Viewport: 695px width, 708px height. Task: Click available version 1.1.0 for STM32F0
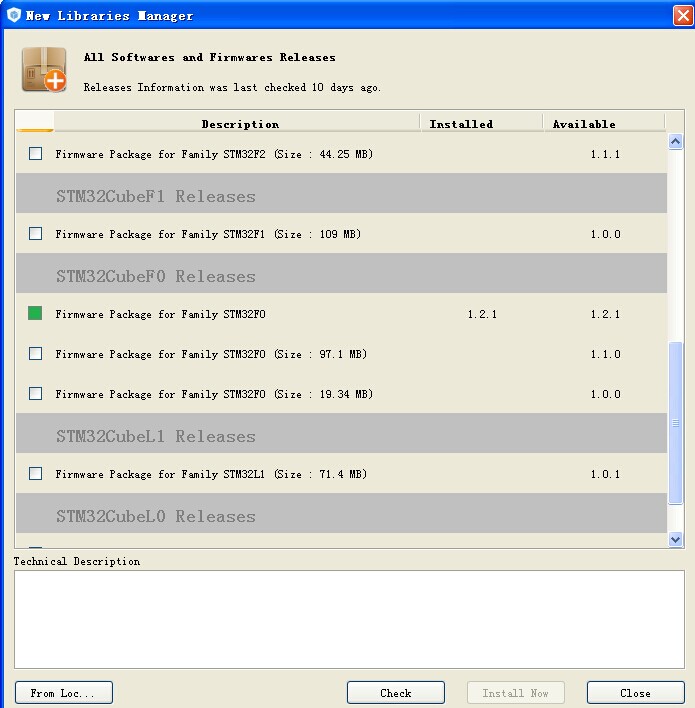(x=605, y=354)
